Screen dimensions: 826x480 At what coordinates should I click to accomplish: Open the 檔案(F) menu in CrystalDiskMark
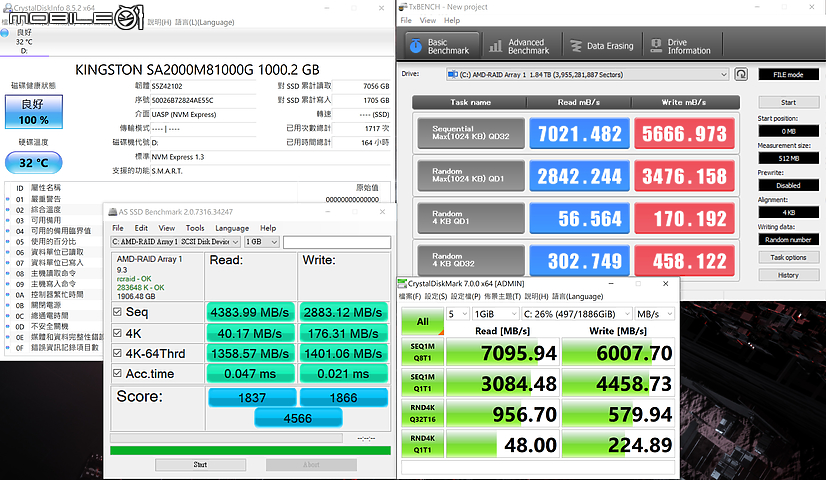[410, 297]
